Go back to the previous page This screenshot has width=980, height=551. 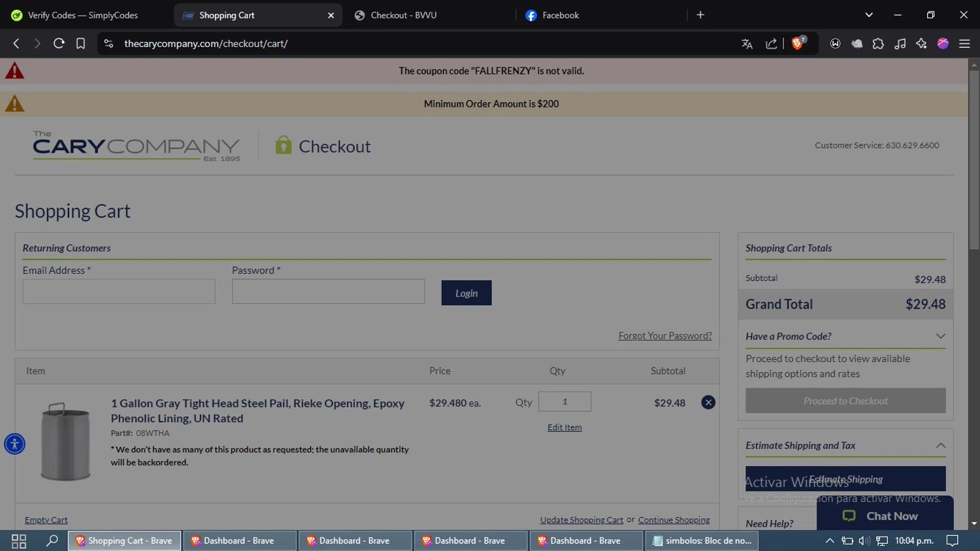coord(16,44)
